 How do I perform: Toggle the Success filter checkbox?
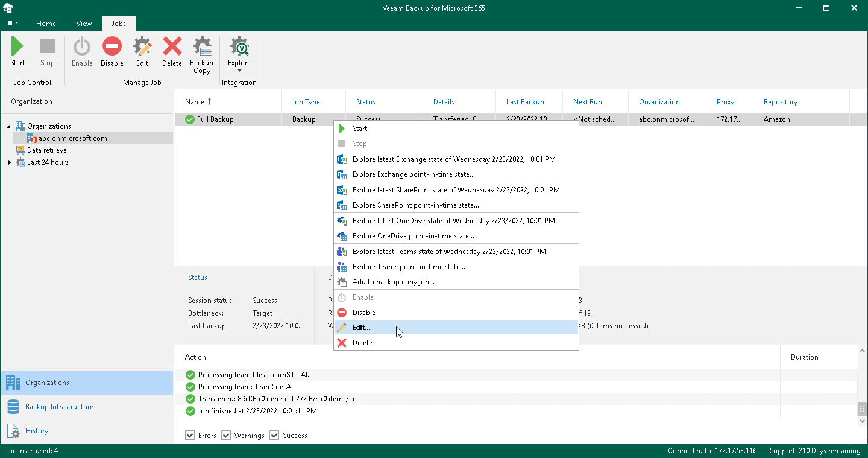pos(274,435)
